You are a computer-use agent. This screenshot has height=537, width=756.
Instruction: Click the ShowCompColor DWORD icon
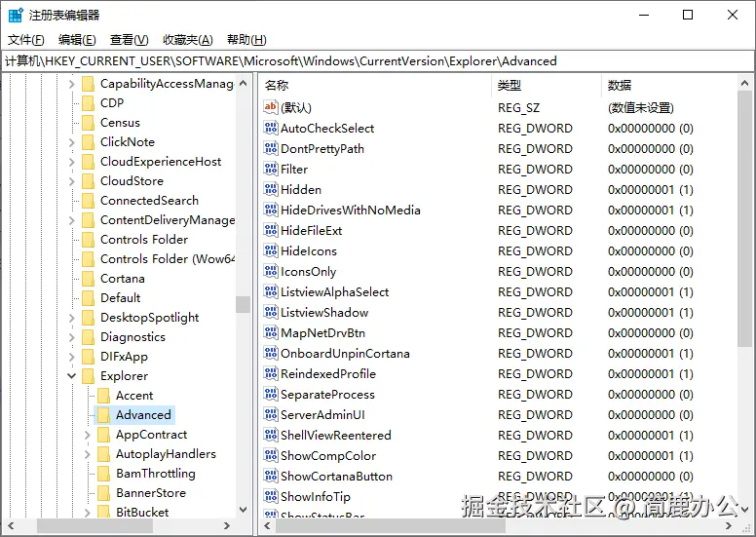point(271,455)
